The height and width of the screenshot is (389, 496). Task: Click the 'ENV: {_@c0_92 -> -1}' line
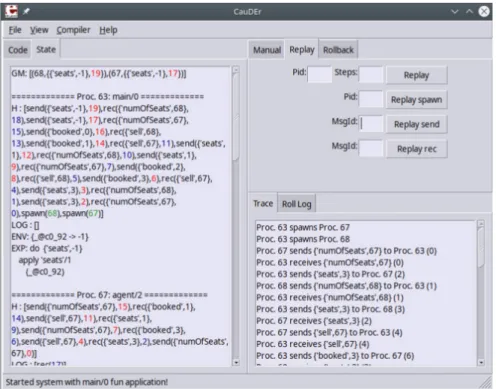pos(50,237)
